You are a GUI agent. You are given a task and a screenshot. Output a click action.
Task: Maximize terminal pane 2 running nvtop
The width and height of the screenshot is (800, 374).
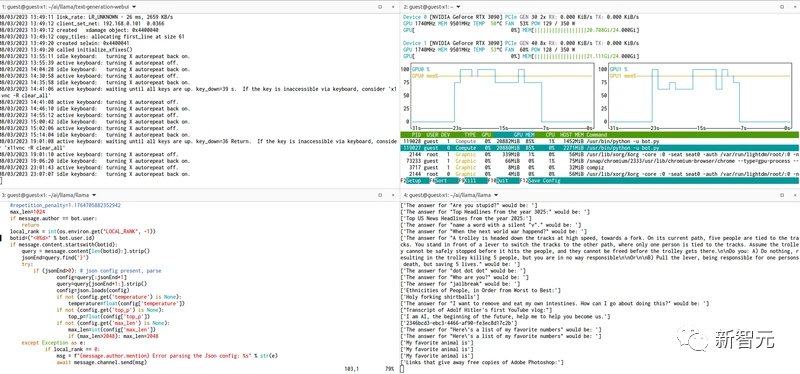click(781, 7)
